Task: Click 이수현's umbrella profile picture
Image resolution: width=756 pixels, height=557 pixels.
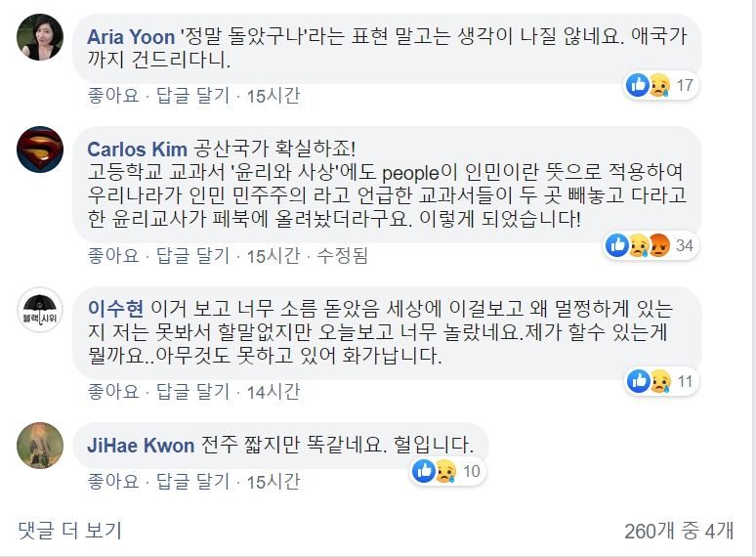Action: [x=40, y=311]
